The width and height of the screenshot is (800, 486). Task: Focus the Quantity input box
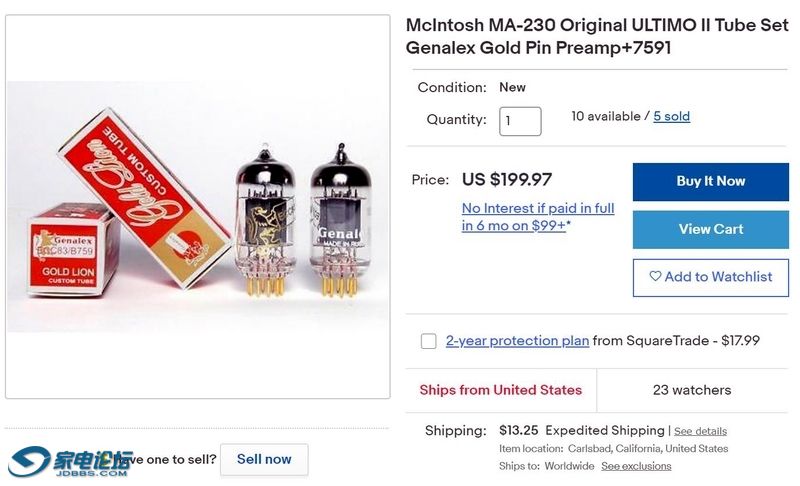520,121
